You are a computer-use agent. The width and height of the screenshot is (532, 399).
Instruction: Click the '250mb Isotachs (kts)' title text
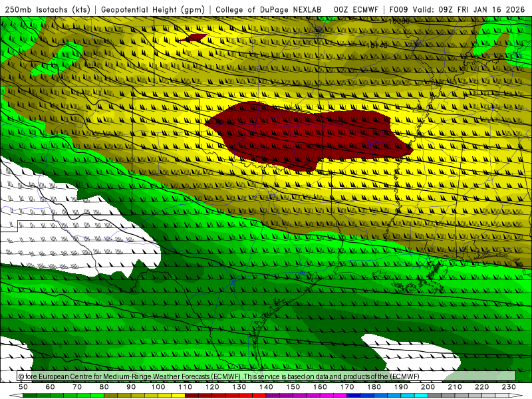point(48,9)
